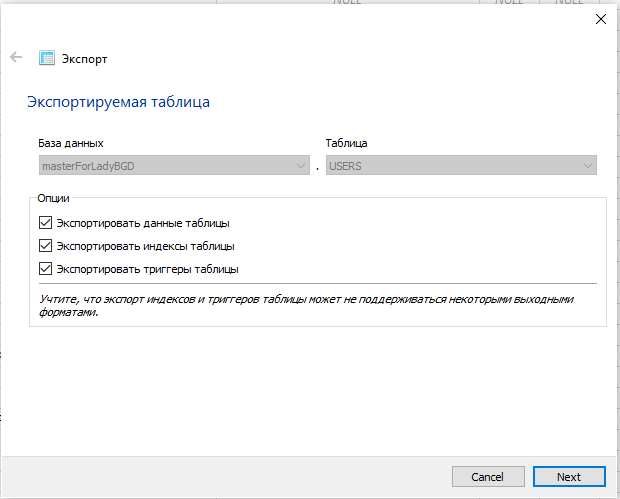Click the chevron arrow of the База данных dropdown

click(301, 166)
